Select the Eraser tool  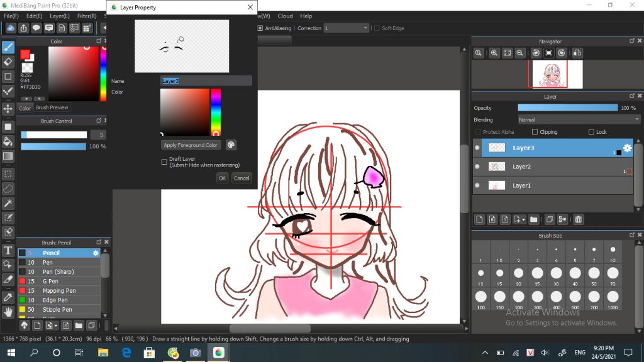point(8,62)
